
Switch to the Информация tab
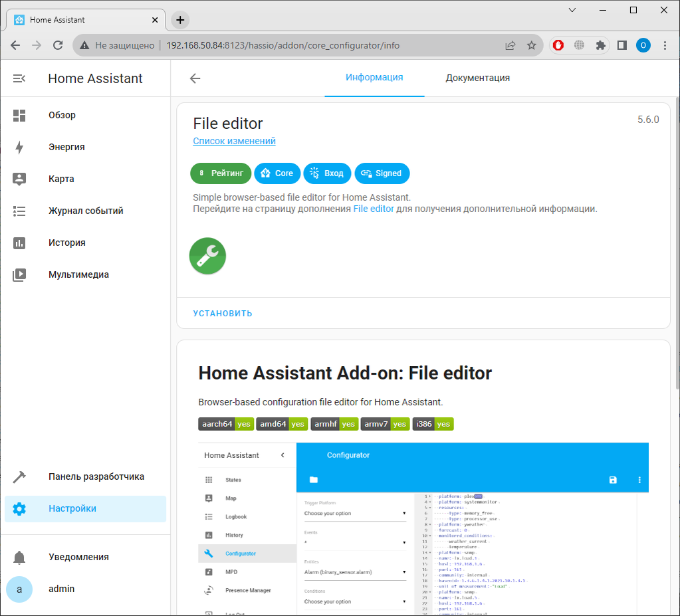[x=374, y=78]
